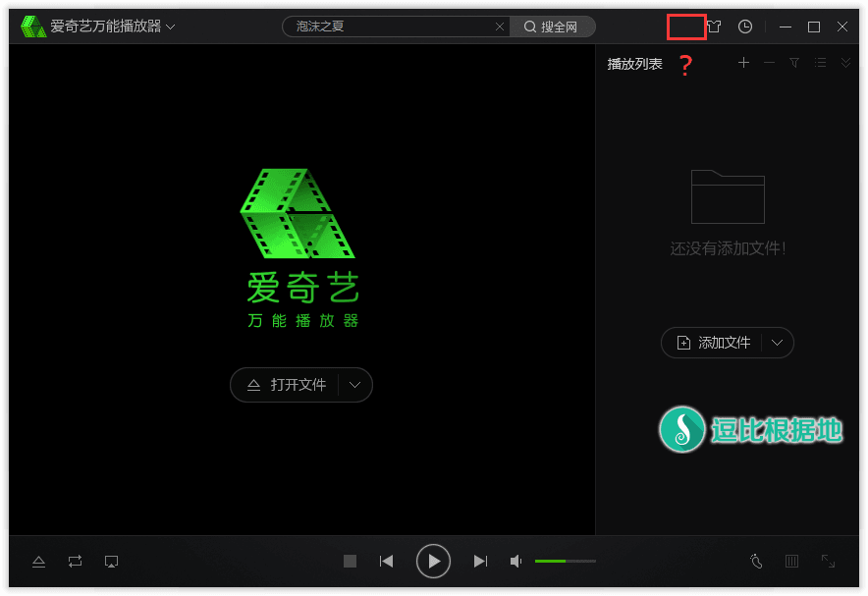Screen dimensions: 868x596
Task: Stop playback with the square button
Action: [350, 562]
